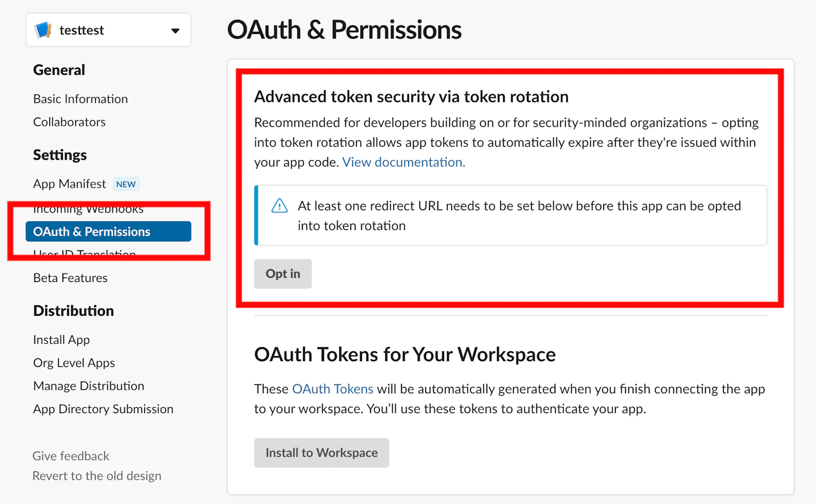The image size is (816, 504).
Task: Go to Collaborators section
Action: [69, 122]
